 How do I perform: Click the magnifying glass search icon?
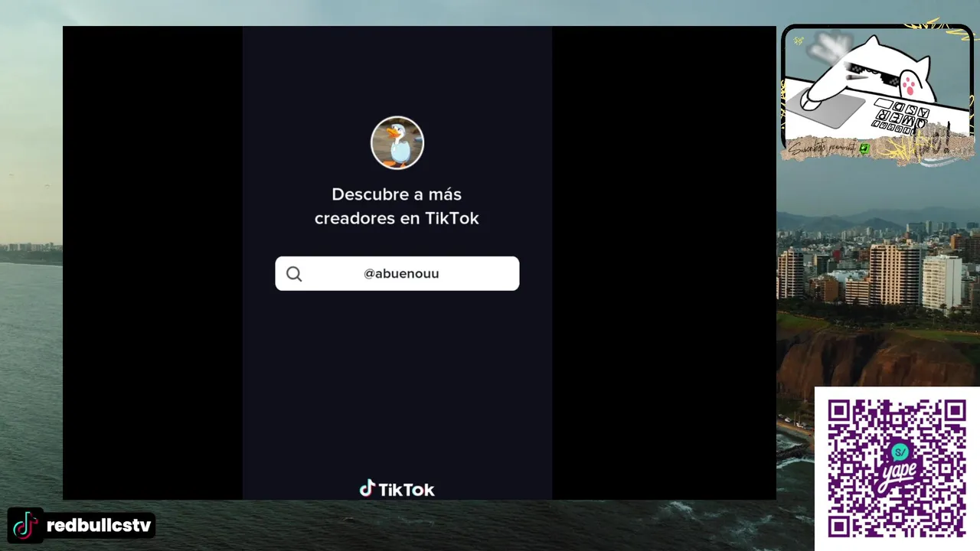pyautogui.click(x=294, y=274)
